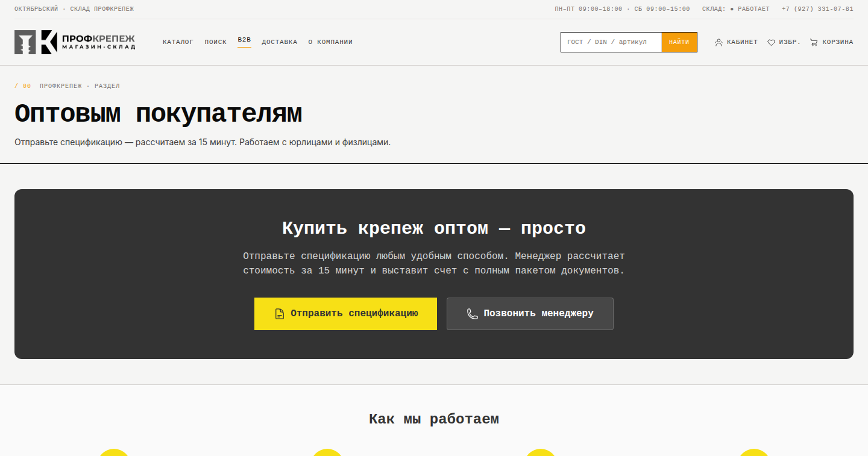This screenshot has height=456, width=868.
Task: Click the heart icon beside Избр.
Action: coord(771,42)
